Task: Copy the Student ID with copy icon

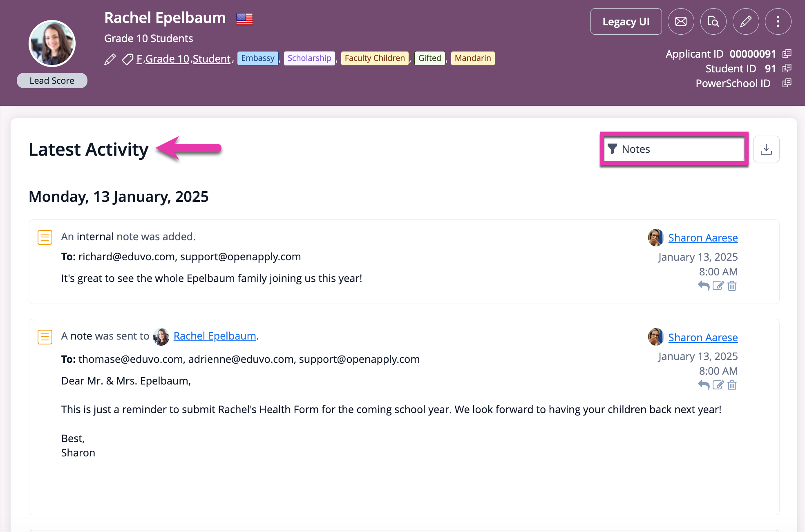Action: [x=787, y=68]
